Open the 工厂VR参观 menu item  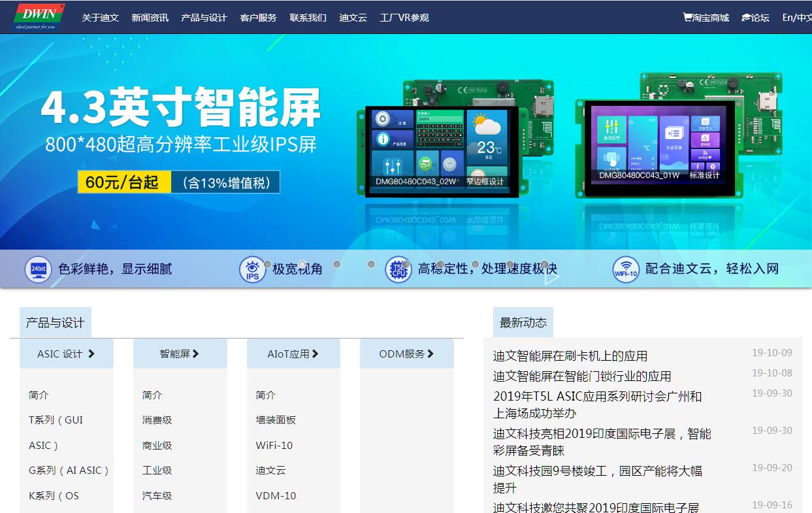[x=404, y=18]
